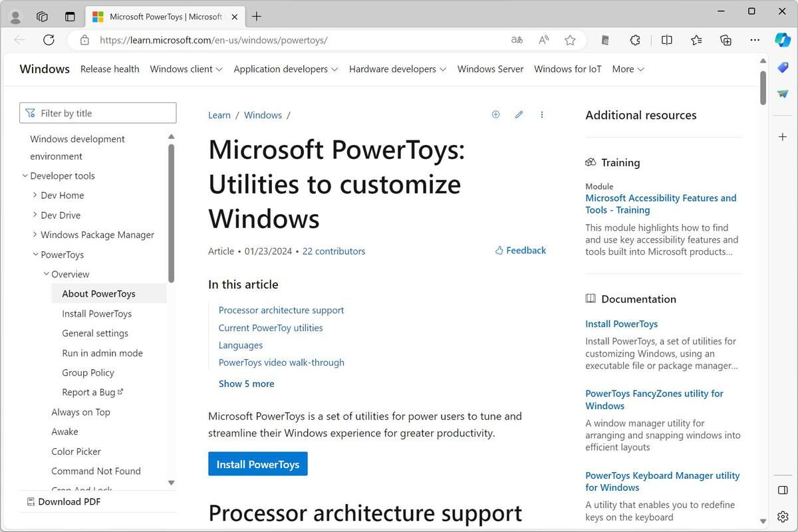The width and height of the screenshot is (798, 532).
Task: Go to the Windows home heading link
Action: 45,69
